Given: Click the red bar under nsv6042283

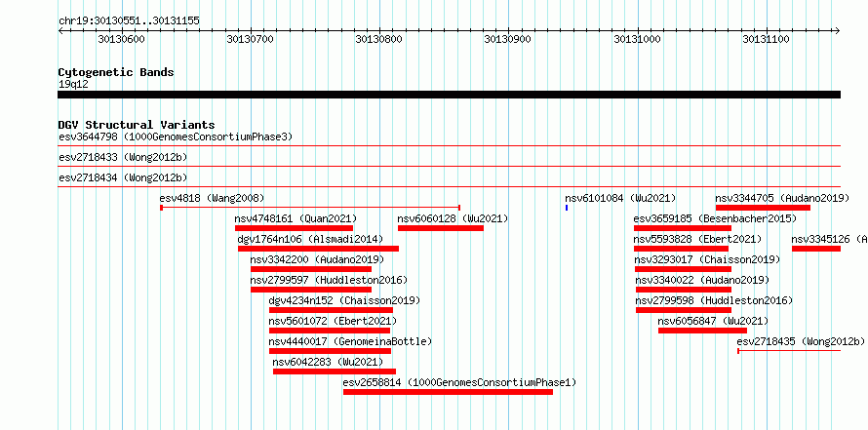Looking at the screenshot, I should click(335, 371).
